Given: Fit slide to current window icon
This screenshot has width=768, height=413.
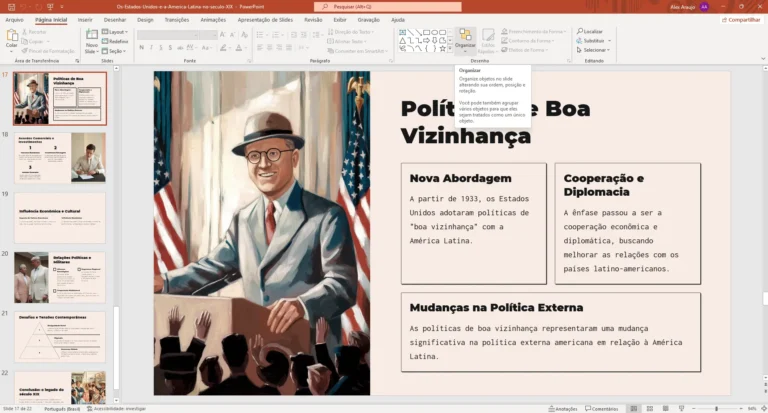Looking at the screenshot, I should pyautogui.click(x=763, y=409).
